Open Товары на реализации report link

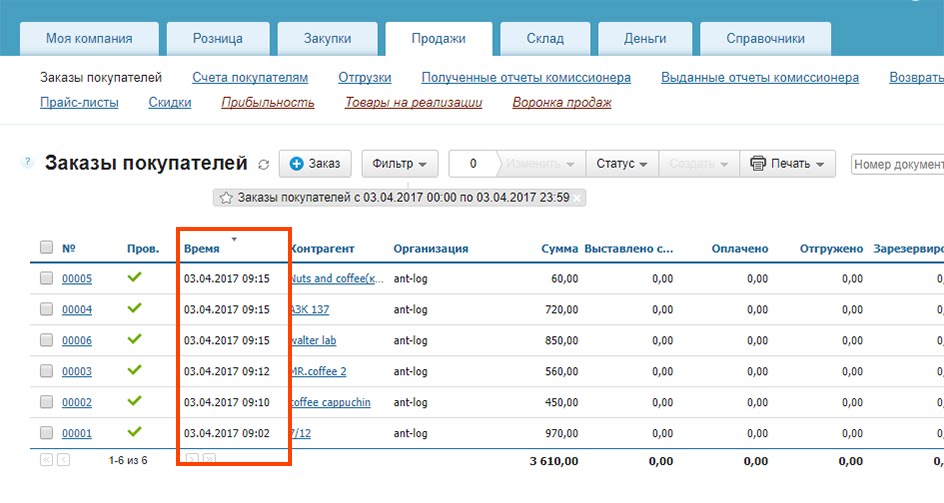tap(414, 102)
